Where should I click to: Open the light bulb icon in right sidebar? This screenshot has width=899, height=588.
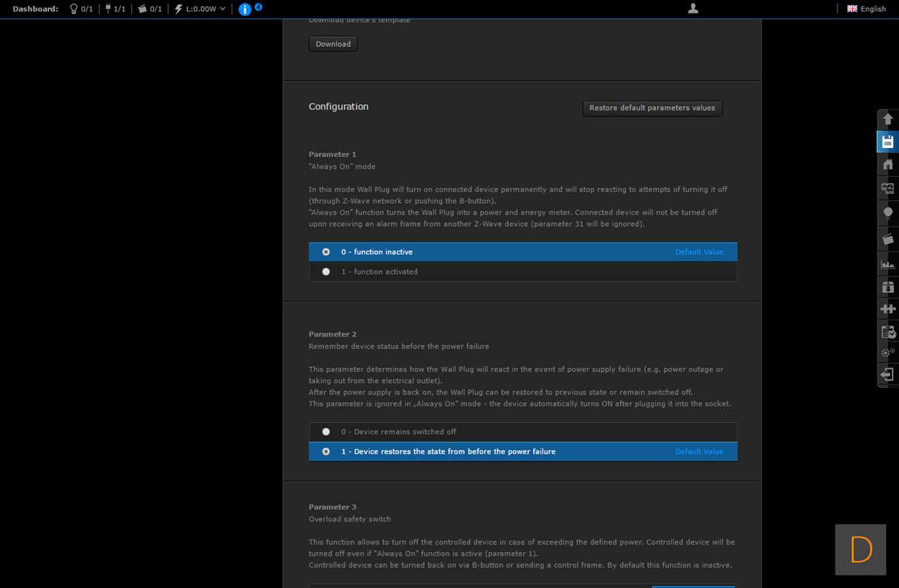(x=888, y=213)
